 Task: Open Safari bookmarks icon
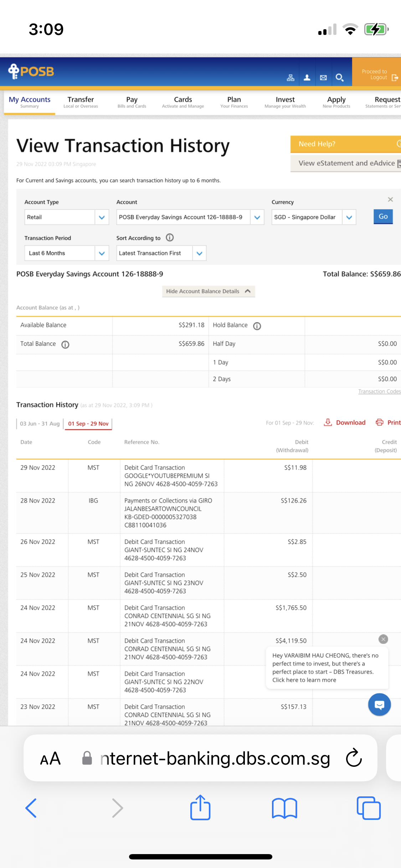284,808
